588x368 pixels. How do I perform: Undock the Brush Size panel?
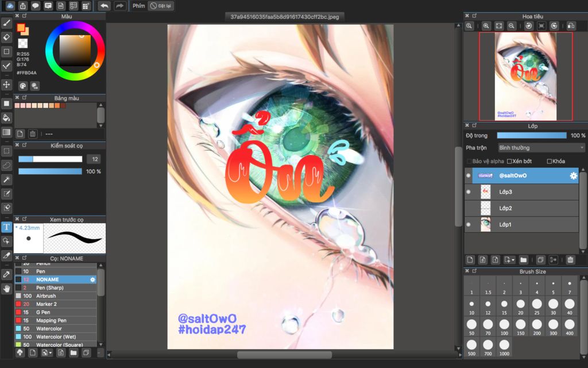click(474, 271)
